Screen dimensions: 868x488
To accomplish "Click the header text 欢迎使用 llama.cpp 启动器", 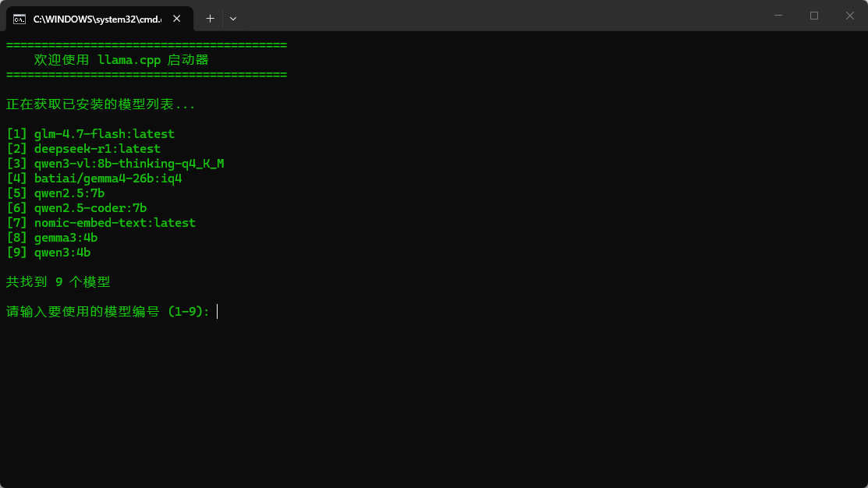I will coord(121,60).
